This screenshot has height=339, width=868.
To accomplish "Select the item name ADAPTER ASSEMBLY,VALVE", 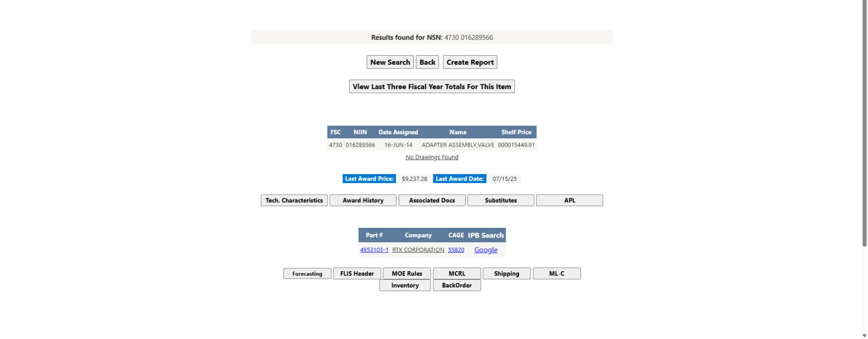I will (x=458, y=145).
